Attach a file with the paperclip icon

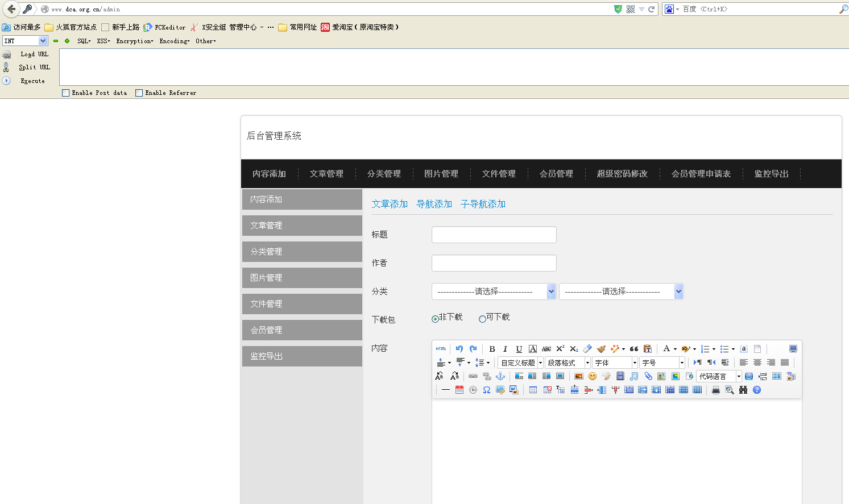[648, 376]
